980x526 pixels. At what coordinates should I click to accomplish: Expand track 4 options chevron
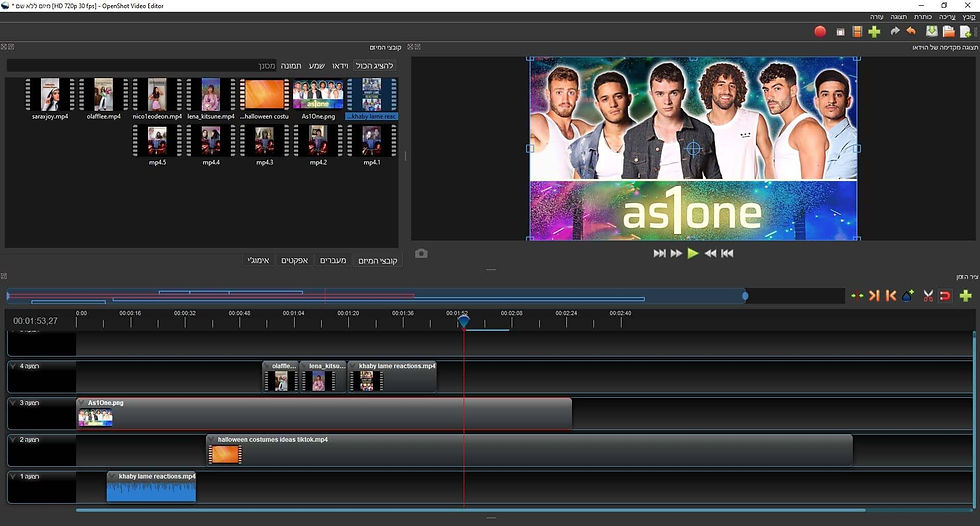pos(13,366)
